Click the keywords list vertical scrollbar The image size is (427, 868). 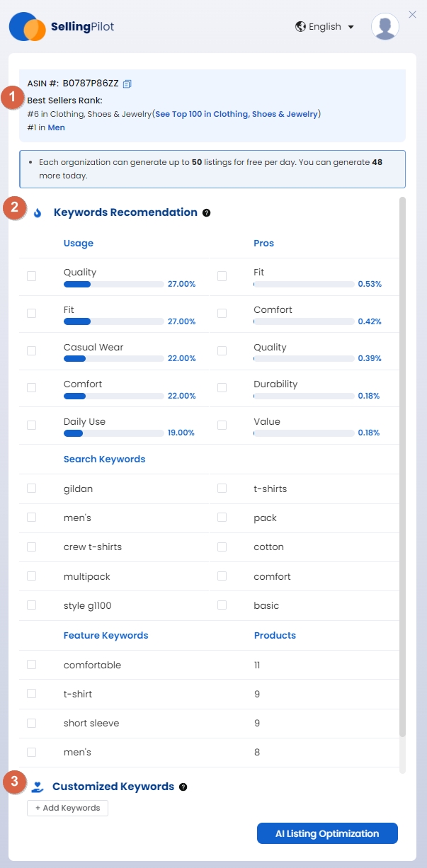tap(403, 467)
